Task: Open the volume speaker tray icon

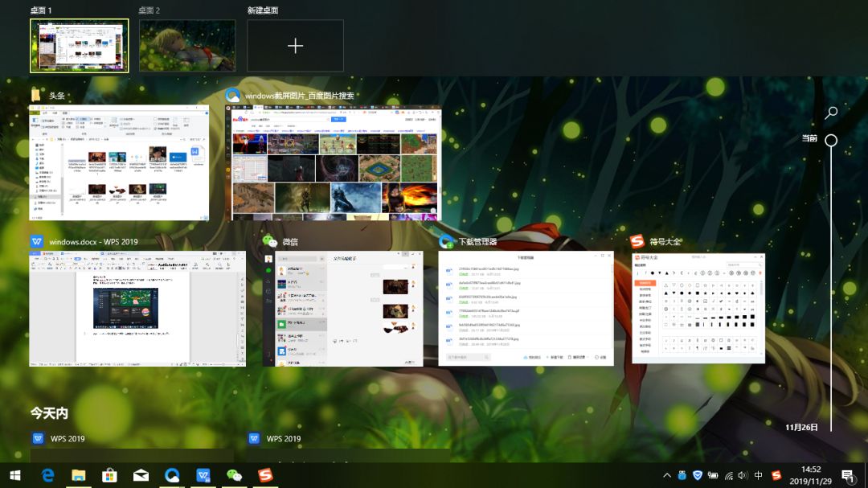Action: 743,475
